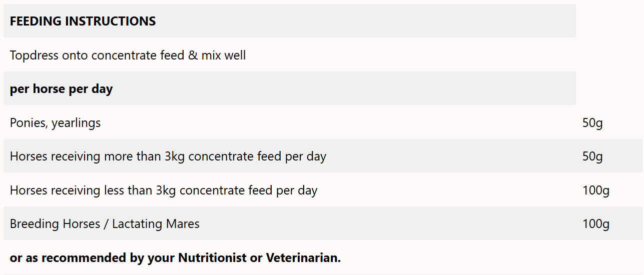Click 100g value for less than 3kg row
Viewport: 644px width, 275px height.
(595, 190)
